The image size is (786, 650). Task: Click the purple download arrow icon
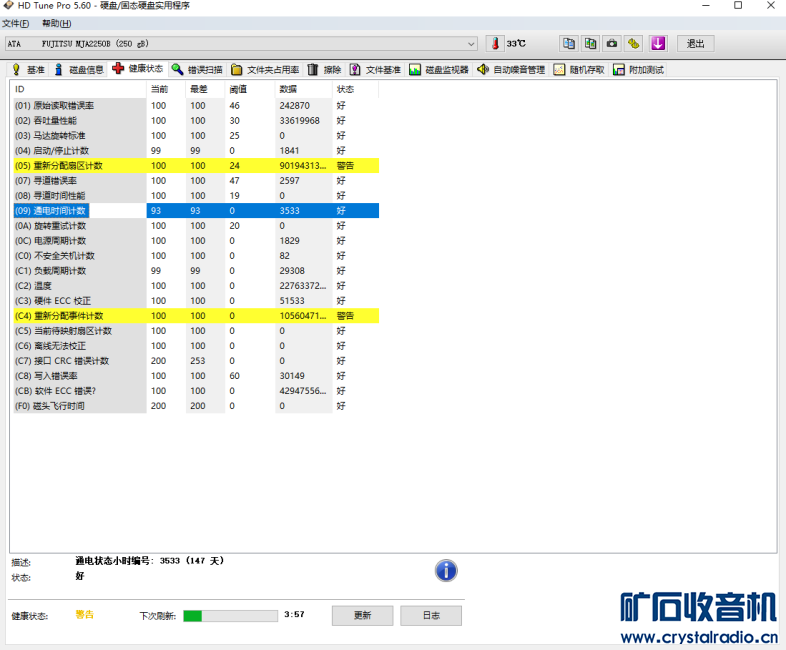click(x=658, y=44)
